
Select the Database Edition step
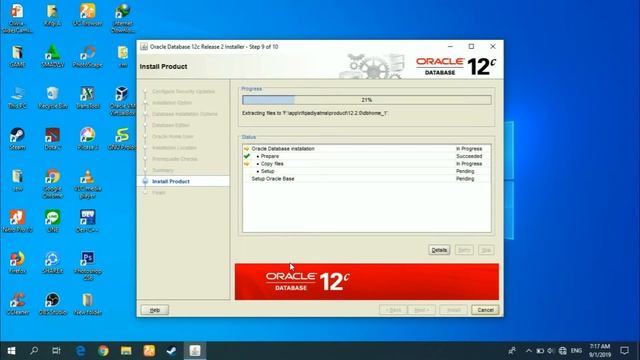[x=171, y=125]
